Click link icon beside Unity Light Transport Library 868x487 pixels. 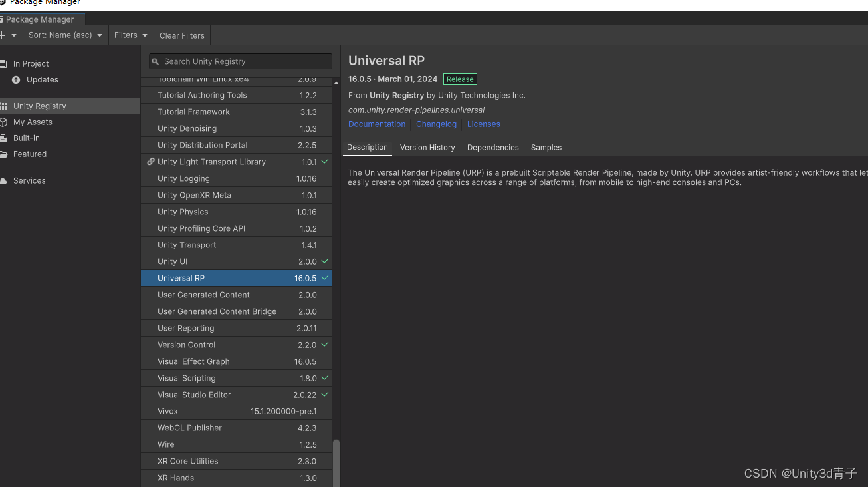coord(151,162)
